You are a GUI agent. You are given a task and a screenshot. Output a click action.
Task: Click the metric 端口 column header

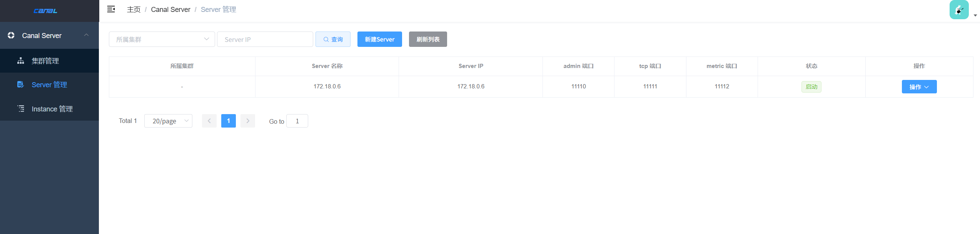(722, 66)
